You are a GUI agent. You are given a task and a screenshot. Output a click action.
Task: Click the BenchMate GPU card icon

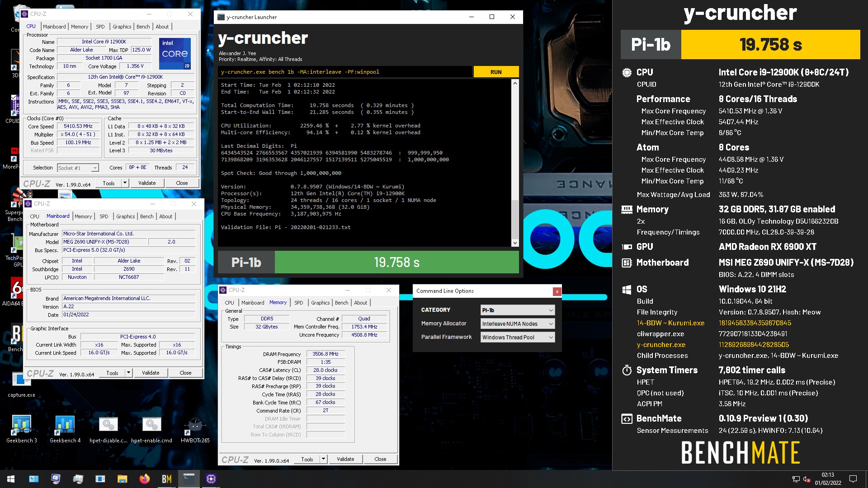point(627,247)
